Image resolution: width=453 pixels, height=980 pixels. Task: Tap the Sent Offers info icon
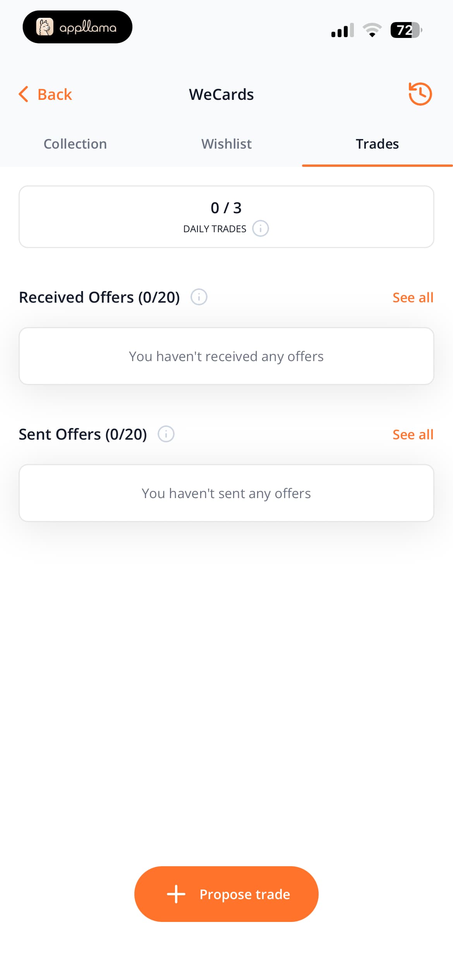tap(166, 434)
